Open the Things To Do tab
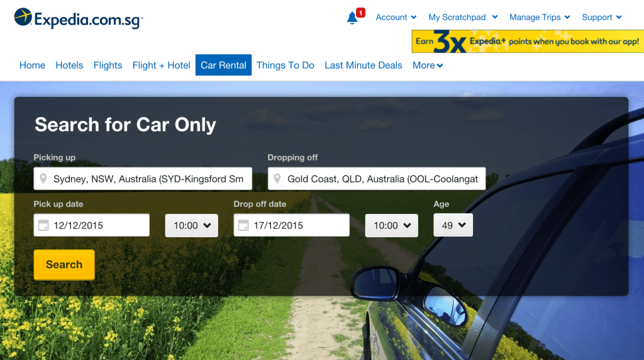This screenshot has width=644, height=360. [x=286, y=65]
